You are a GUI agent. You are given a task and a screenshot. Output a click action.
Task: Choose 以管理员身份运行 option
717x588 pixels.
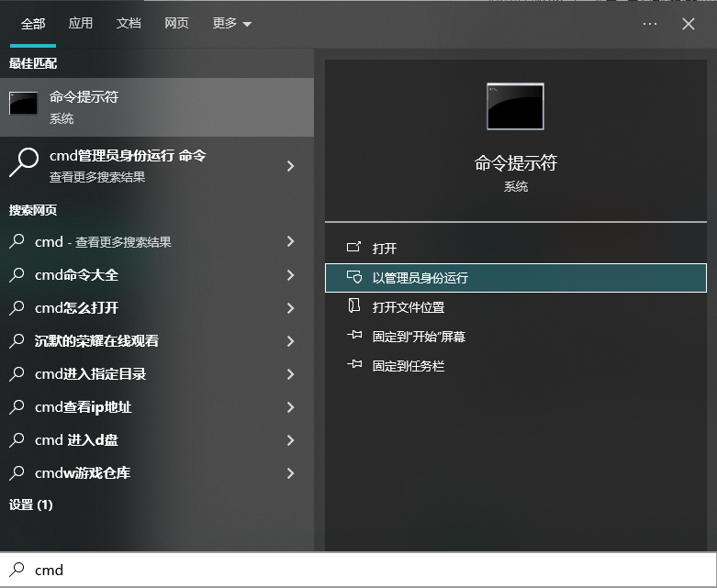coord(516,278)
